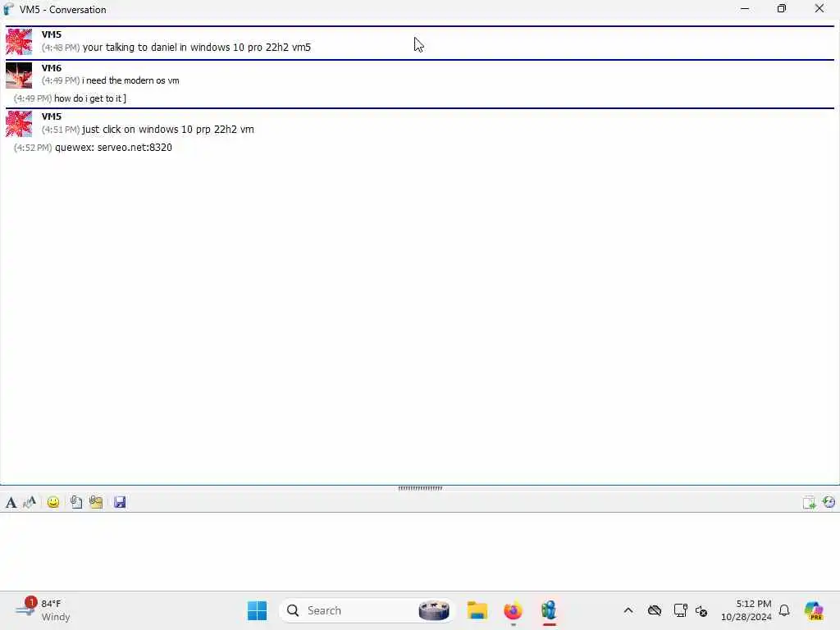Click the search highlight image in search box
The height and width of the screenshot is (630, 840).
pos(433,610)
